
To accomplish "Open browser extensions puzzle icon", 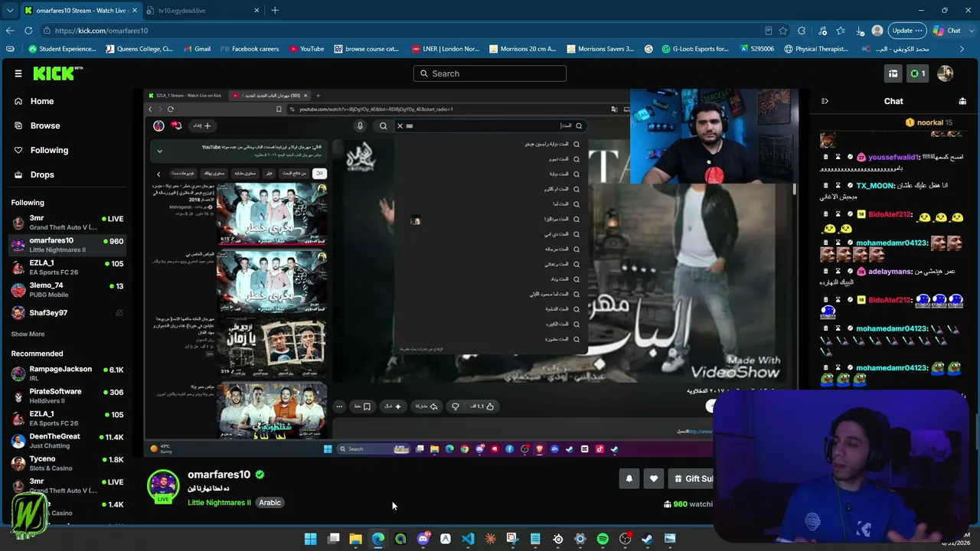I will pos(802,31).
